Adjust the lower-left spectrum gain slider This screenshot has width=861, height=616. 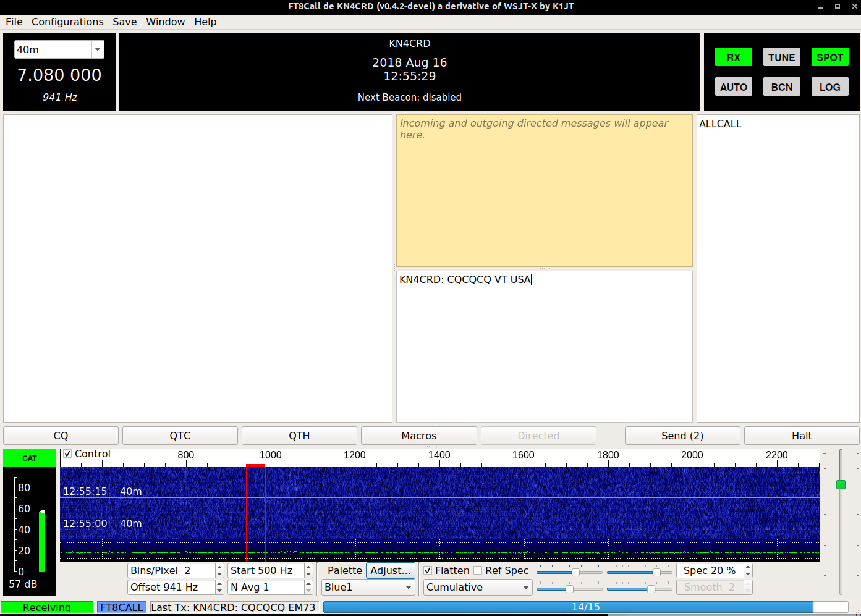point(569,589)
